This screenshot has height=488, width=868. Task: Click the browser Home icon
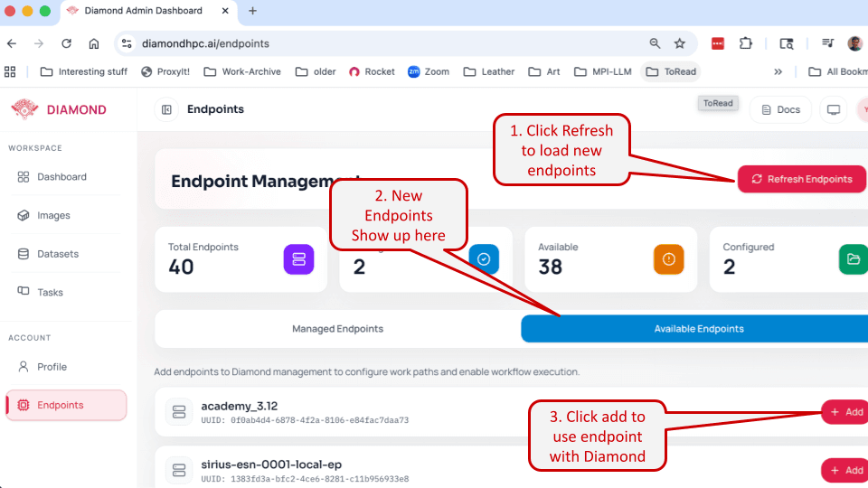tap(94, 43)
